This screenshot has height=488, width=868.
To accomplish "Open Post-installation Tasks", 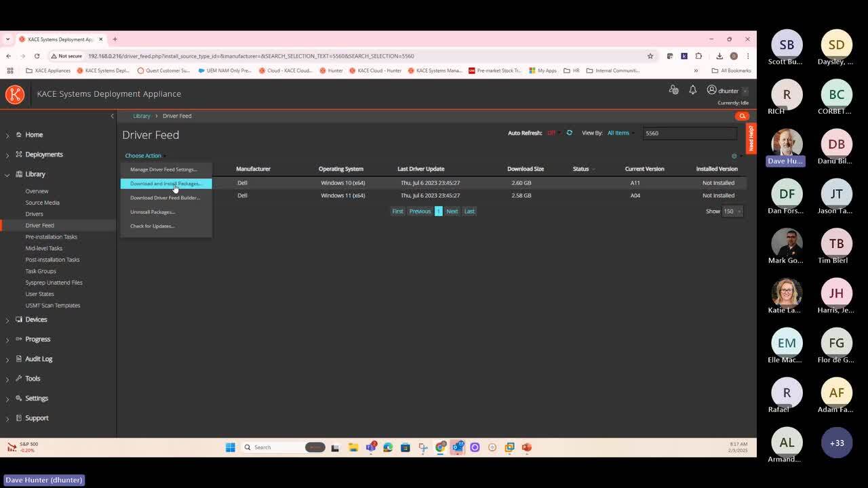I will coord(52,260).
